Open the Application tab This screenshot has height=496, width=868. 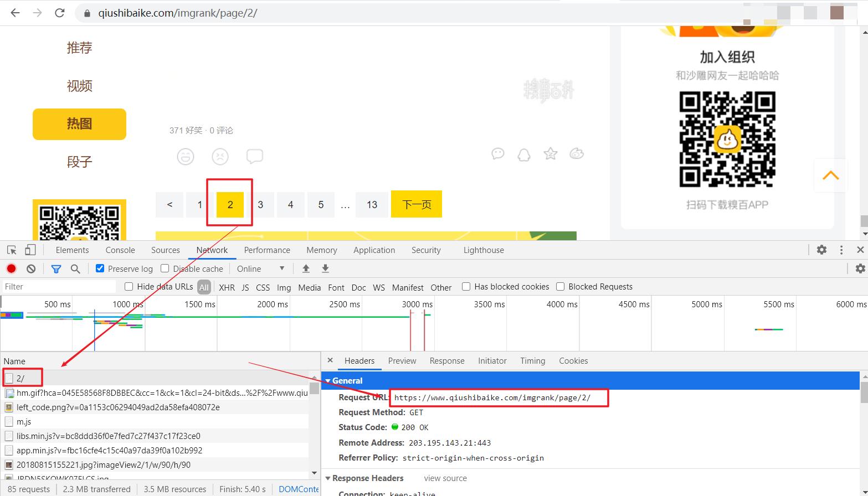[374, 250]
